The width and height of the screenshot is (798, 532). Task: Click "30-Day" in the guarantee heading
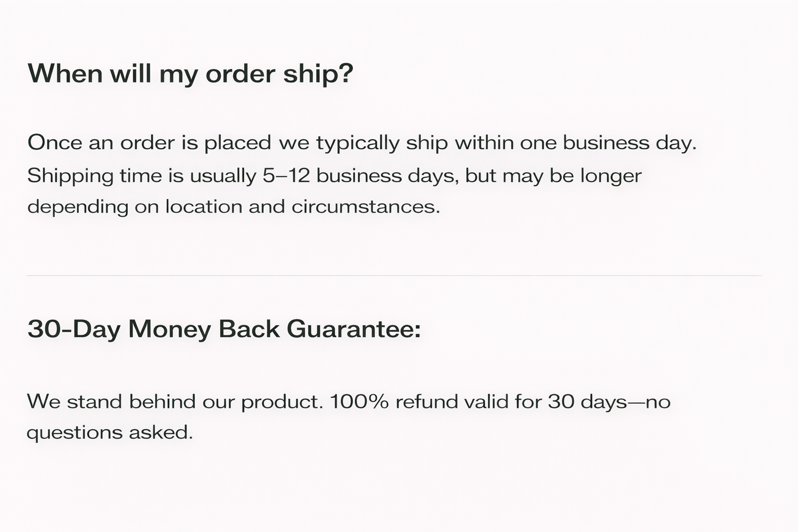74,329
